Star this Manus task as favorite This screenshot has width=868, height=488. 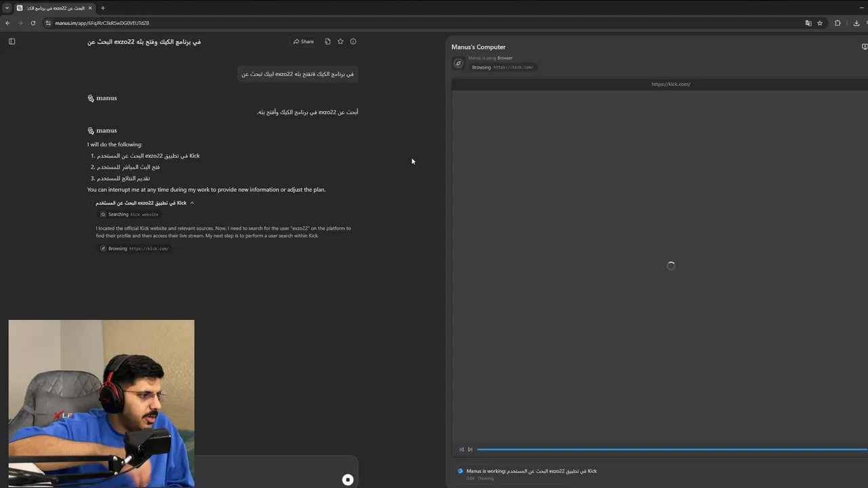click(x=340, y=41)
